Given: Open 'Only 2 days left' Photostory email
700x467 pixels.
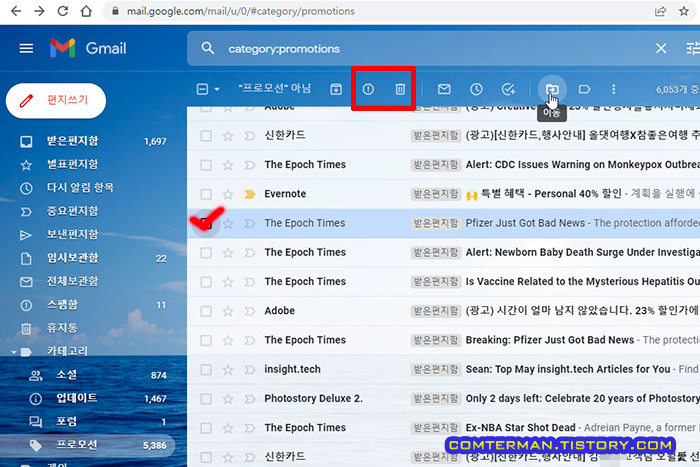Looking at the screenshot, I should click(583, 399).
